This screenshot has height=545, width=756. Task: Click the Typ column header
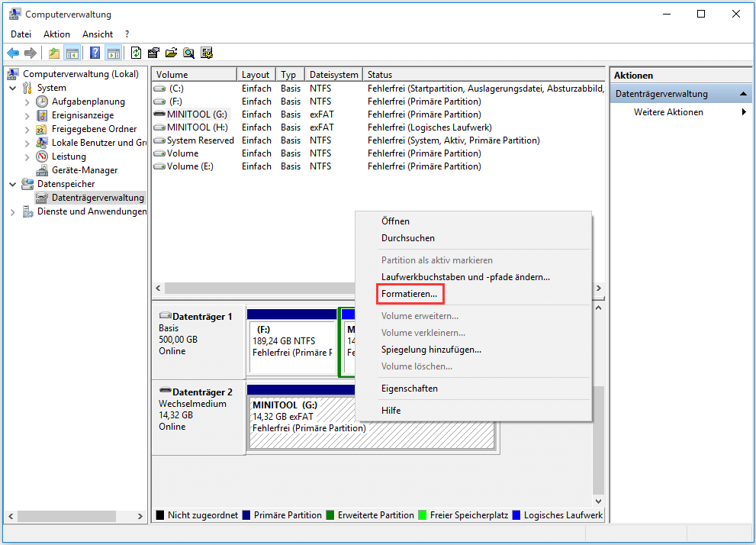[x=290, y=75]
